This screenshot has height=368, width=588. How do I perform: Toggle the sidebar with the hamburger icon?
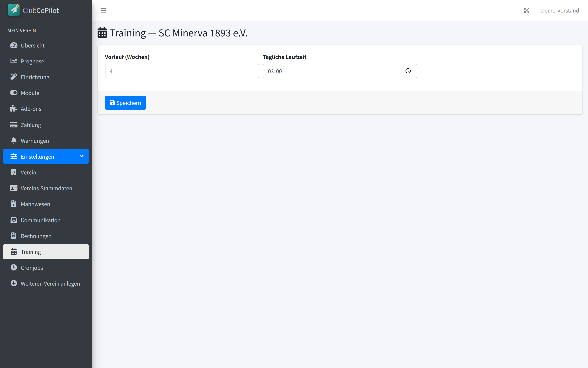[103, 10]
